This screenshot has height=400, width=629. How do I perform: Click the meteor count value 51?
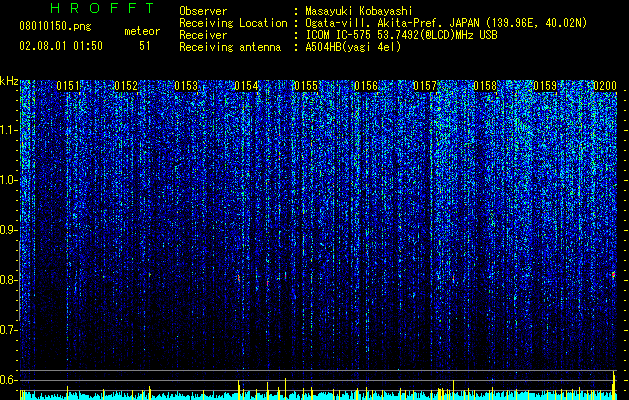click(145, 46)
